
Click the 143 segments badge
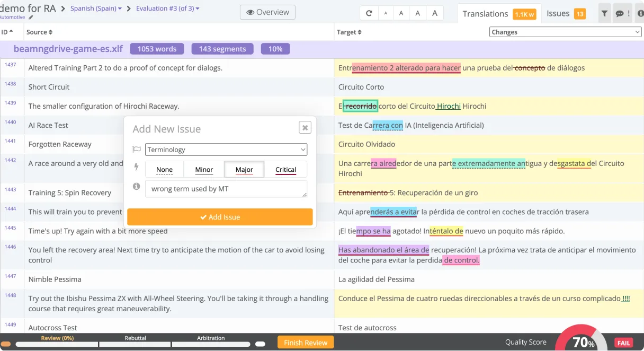coord(222,49)
